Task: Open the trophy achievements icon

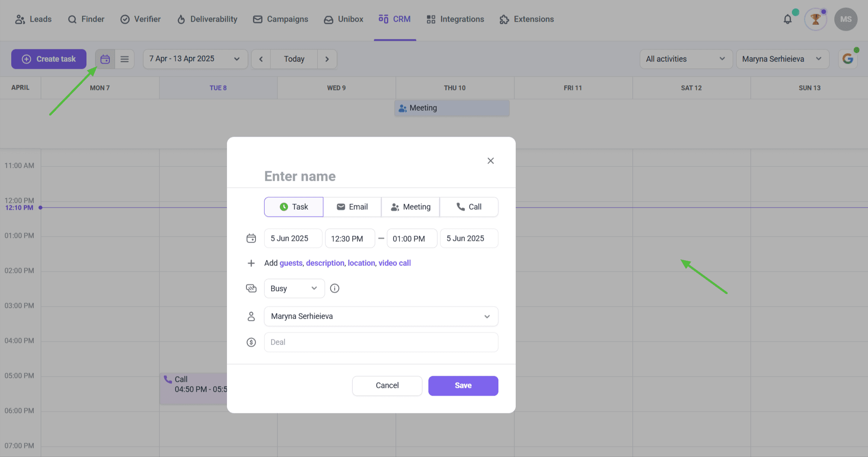Action: 815,19
